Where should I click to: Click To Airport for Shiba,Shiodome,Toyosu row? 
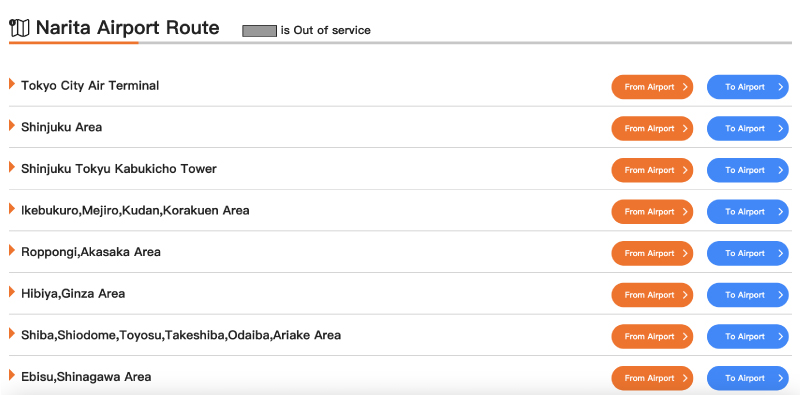coord(747,337)
